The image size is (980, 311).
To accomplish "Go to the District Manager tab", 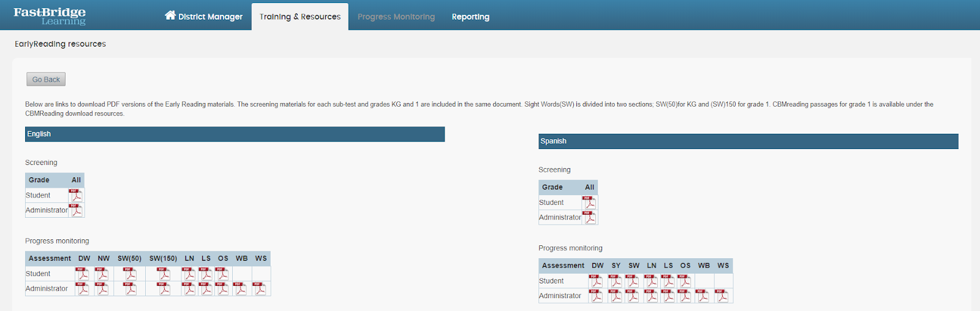I will (x=204, y=17).
